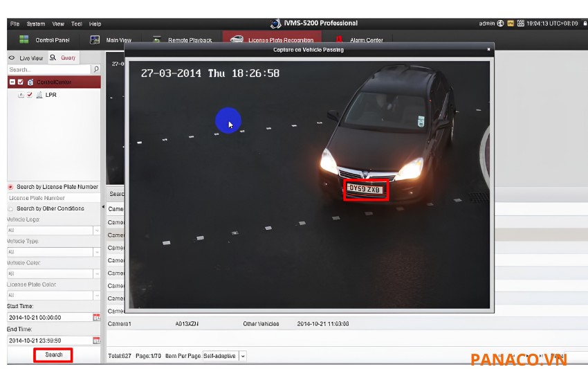The image size is (588, 369).
Task: Expand the LPR tree node
Action: (x=21, y=95)
